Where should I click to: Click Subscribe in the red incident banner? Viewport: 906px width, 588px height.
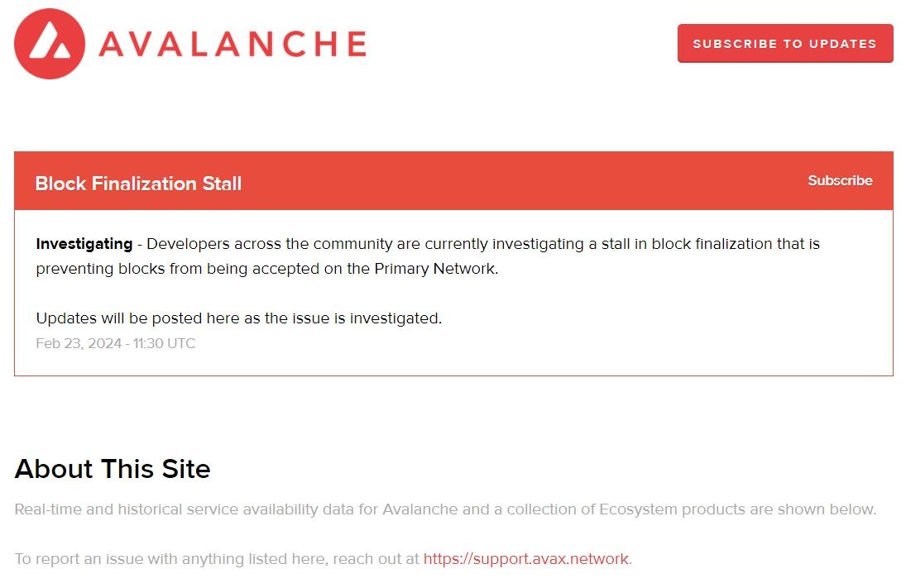tap(840, 180)
